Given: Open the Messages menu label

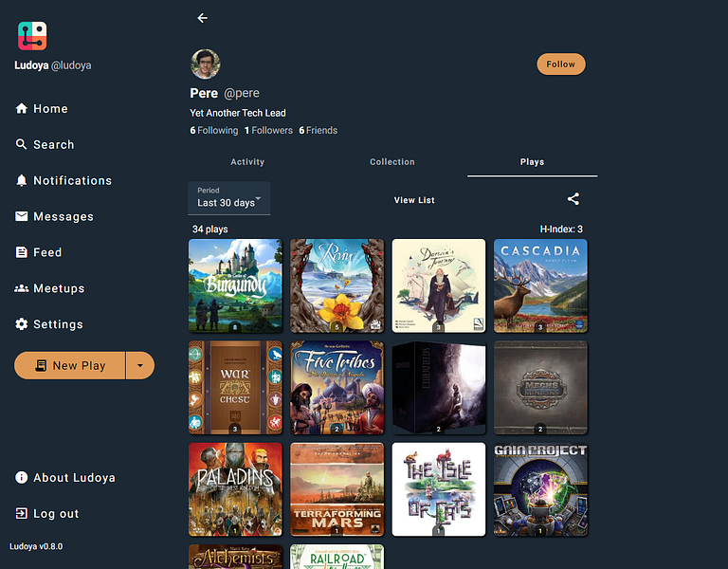Looking at the screenshot, I should tap(64, 216).
